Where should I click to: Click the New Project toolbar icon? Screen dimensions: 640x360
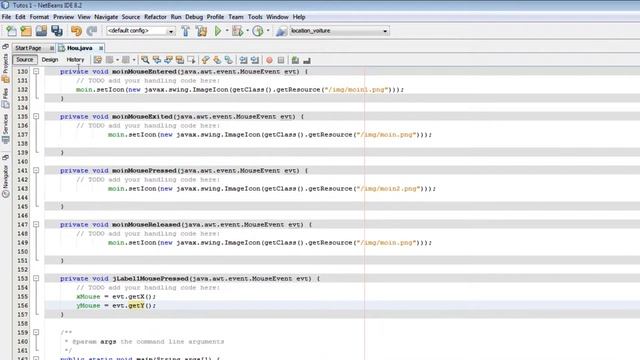(26, 31)
